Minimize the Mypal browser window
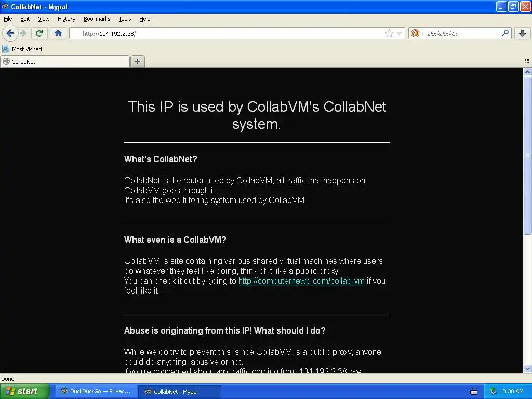 pos(501,6)
